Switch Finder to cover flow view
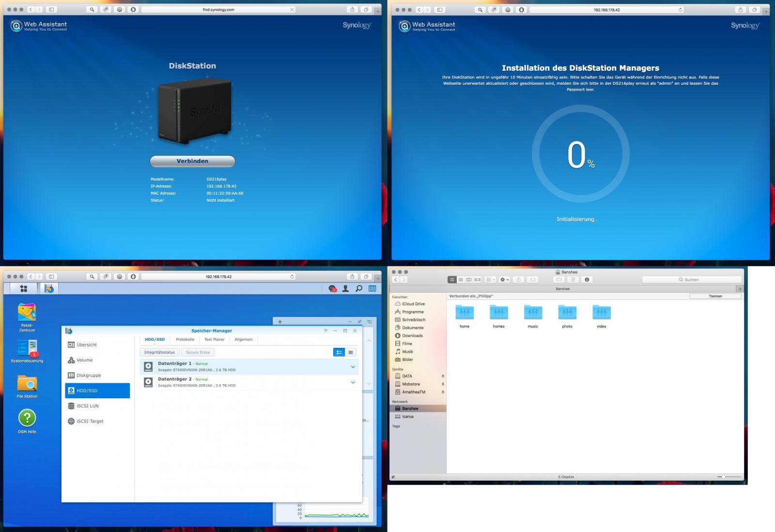This screenshot has width=775, height=532. point(478,280)
